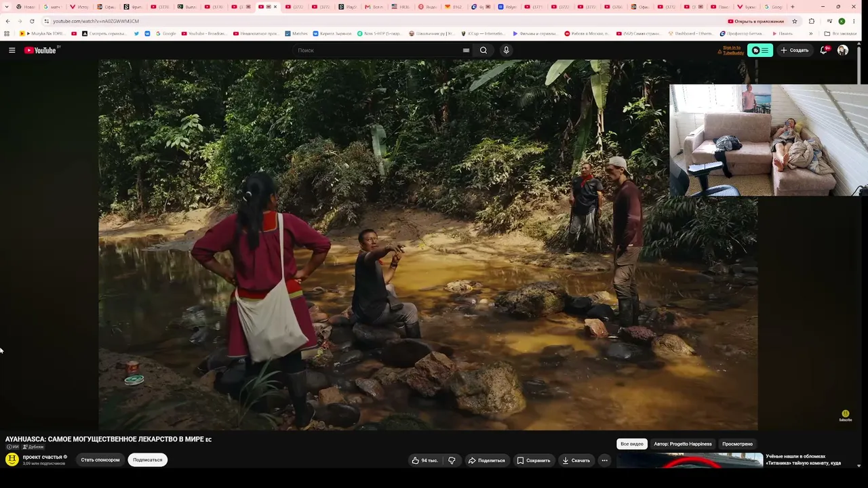Viewport: 868px width, 488px height.
Task: Download video with Скачать button
Action: 576,460
